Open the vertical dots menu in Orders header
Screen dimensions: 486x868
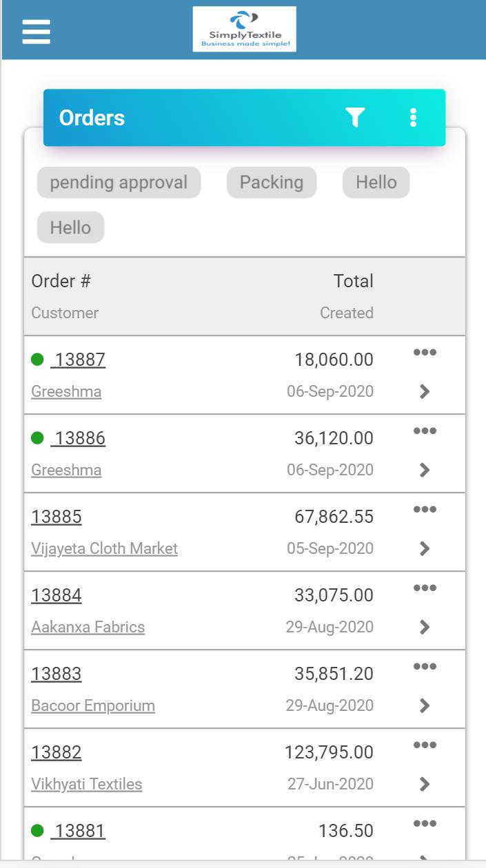click(x=413, y=118)
